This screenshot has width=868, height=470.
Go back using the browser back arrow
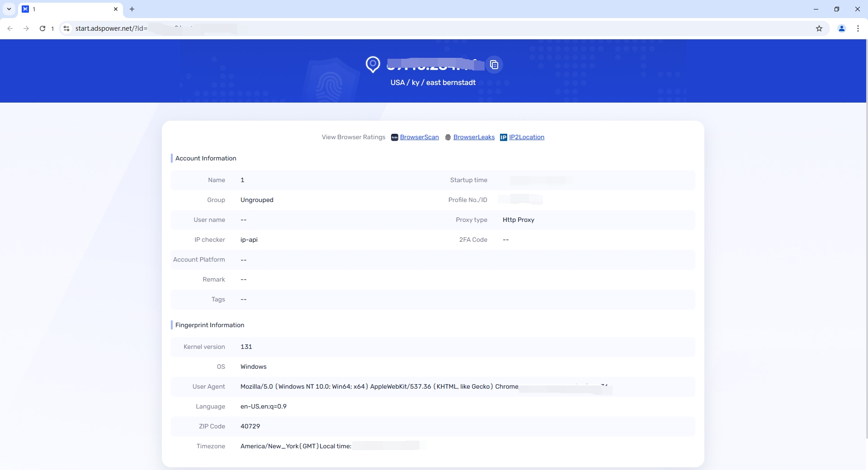point(10,28)
